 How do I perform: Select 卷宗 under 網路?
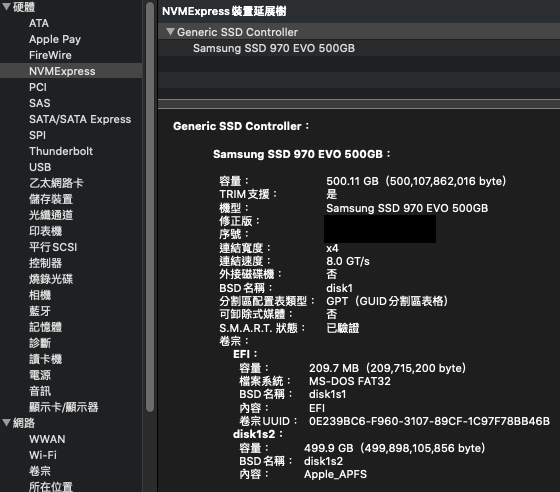click(x=40, y=471)
